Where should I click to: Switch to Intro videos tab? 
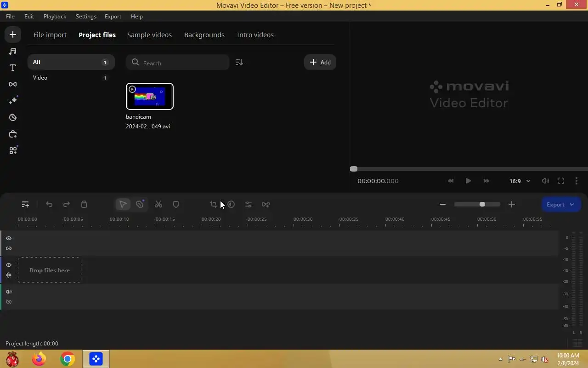tap(255, 35)
